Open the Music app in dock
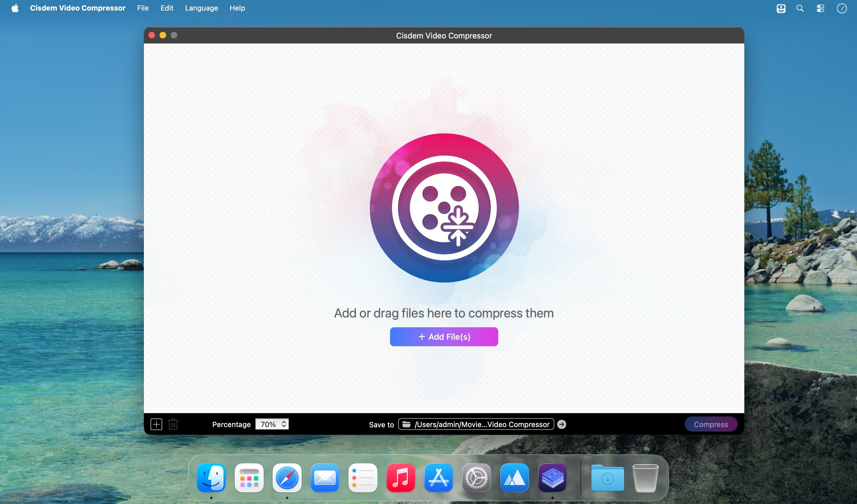 pyautogui.click(x=401, y=478)
